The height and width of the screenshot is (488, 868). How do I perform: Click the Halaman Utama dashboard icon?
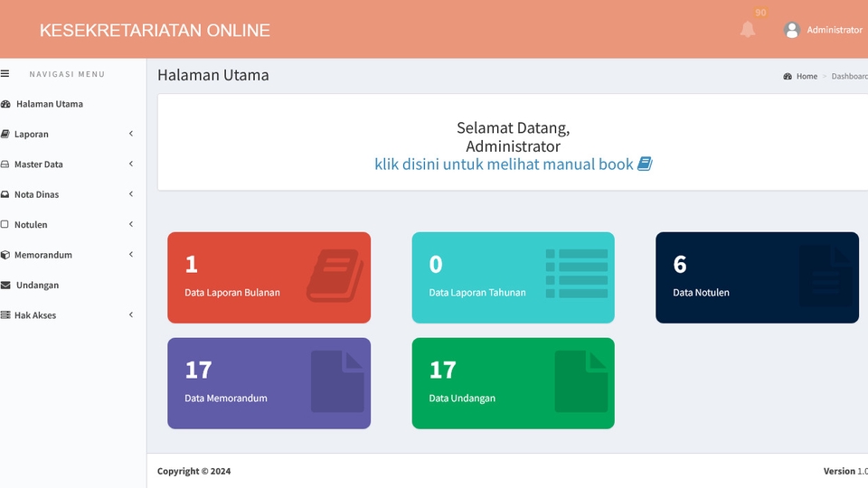click(5, 104)
